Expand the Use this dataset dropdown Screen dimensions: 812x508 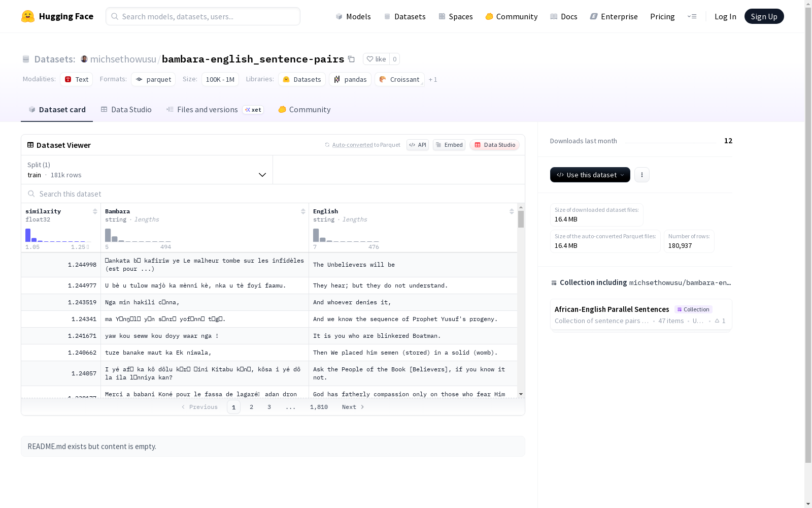590,175
